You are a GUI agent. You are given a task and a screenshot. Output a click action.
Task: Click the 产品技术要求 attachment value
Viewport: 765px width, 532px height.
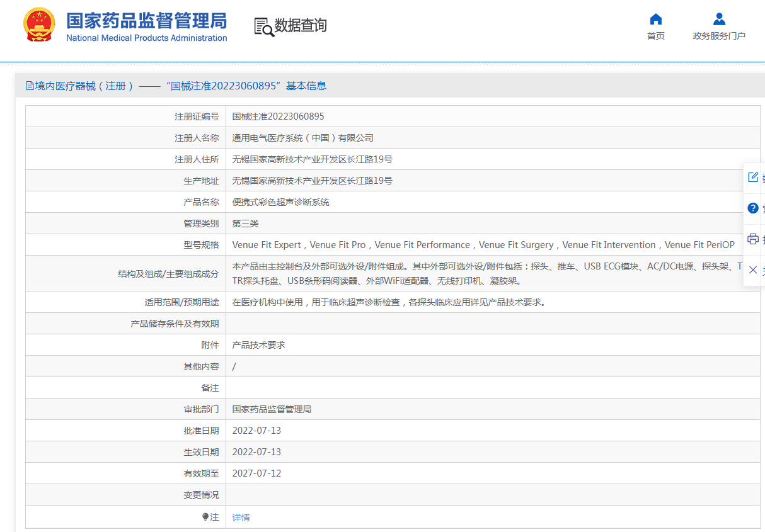[x=259, y=345]
